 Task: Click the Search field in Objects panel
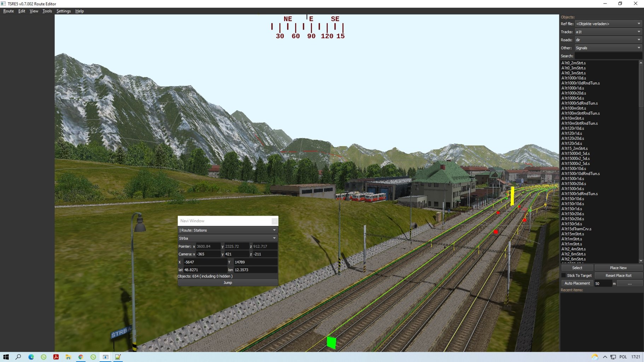[608, 56]
